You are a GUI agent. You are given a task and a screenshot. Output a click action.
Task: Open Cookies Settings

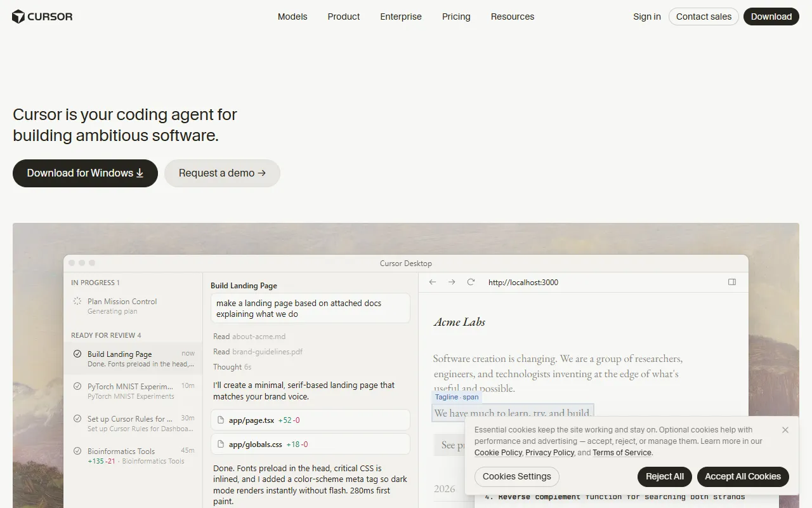point(517,476)
